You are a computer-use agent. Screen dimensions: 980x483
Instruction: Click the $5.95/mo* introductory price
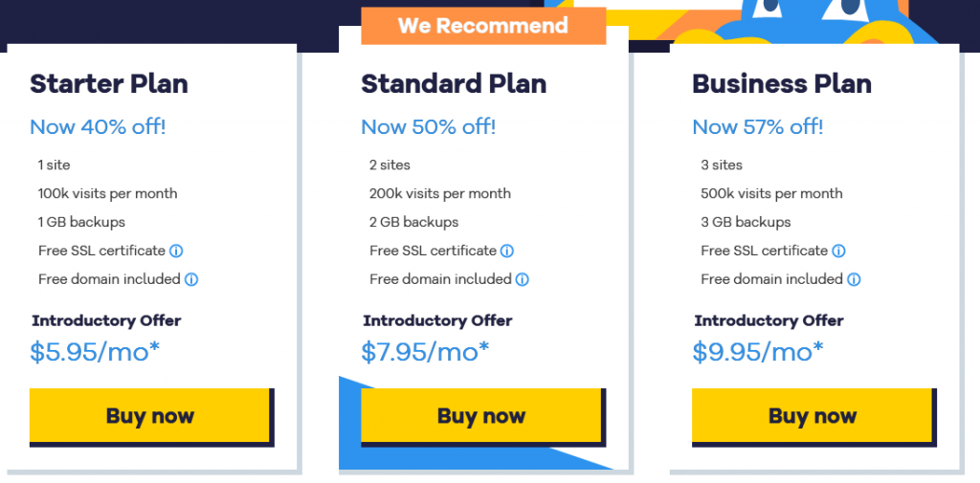coord(95,352)
